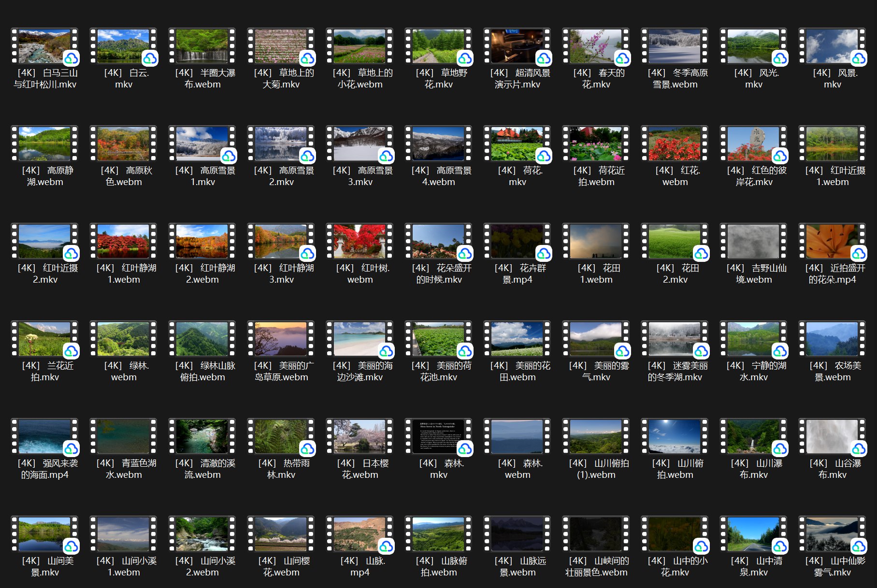877x588 pixels.
Task: Click cloud sync icon on 风光.mkv
Action: coord(780,58)
